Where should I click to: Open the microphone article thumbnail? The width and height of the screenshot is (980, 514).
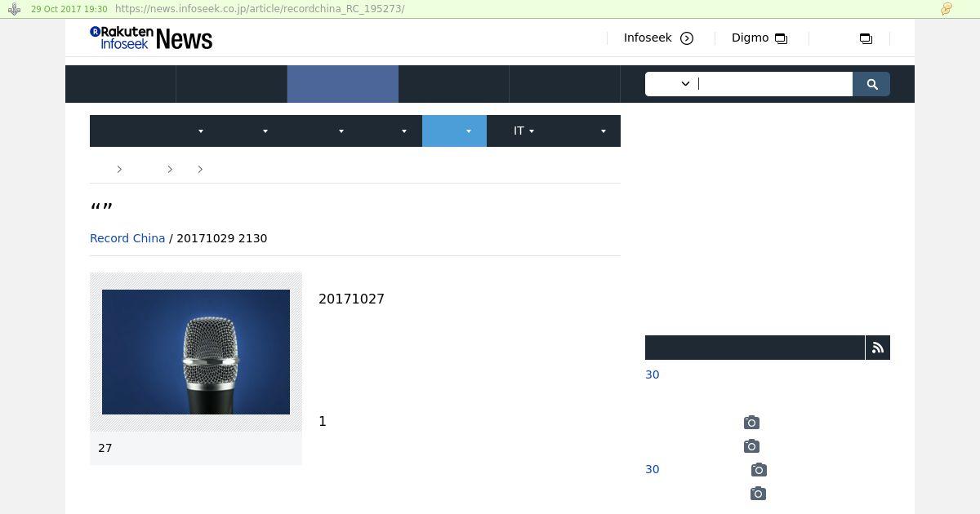click(196, 352)
